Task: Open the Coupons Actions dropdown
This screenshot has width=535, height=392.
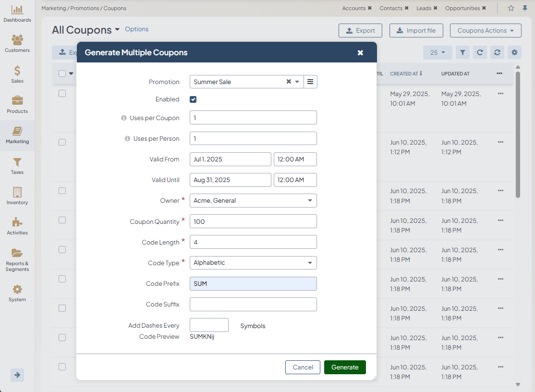Action: coord(485,30)
